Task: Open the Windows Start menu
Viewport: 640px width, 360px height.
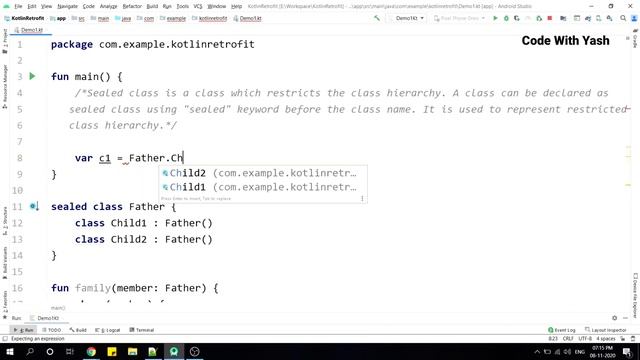Action: coord(10,351)
